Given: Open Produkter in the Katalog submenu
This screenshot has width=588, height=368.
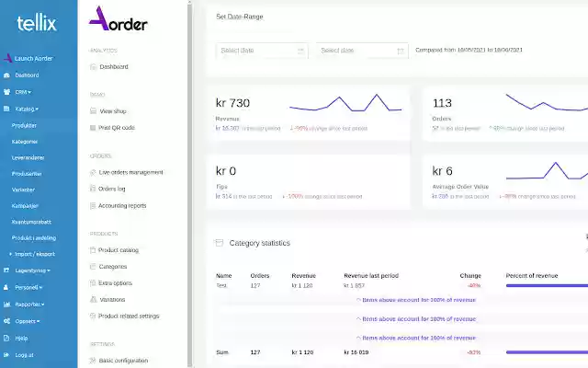Looking at the screenshot, I should pos(24,125).
